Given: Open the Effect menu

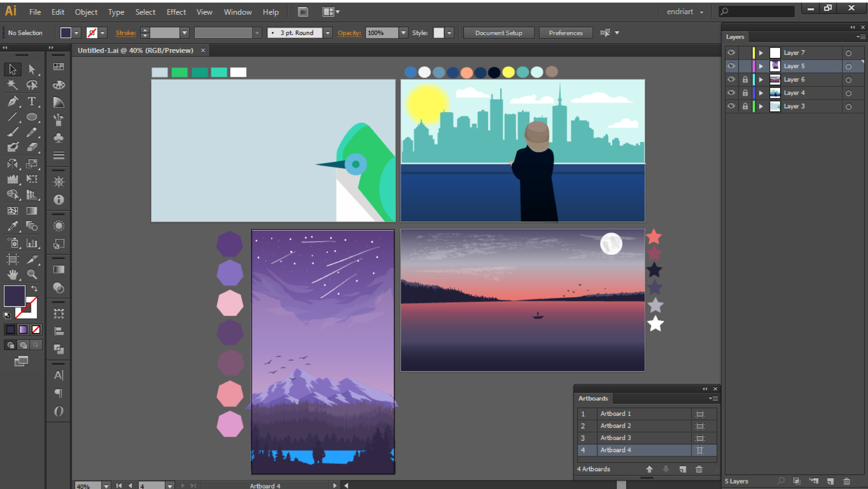Looking at the screenshot, I should click(176, 12).
